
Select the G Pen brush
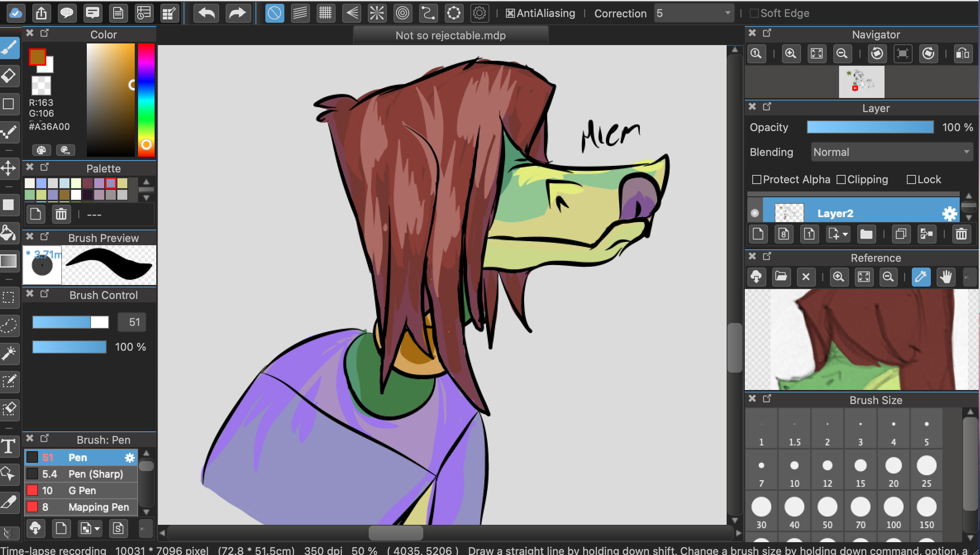82,490
